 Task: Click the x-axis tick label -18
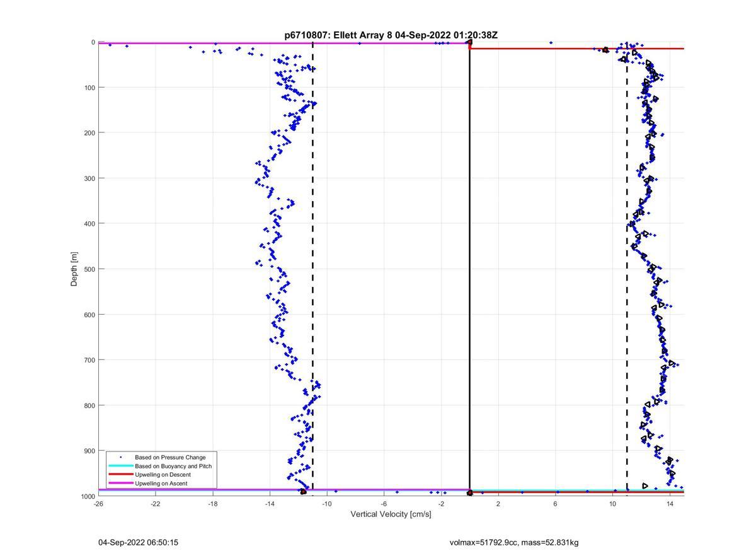[x=212, y=504]
